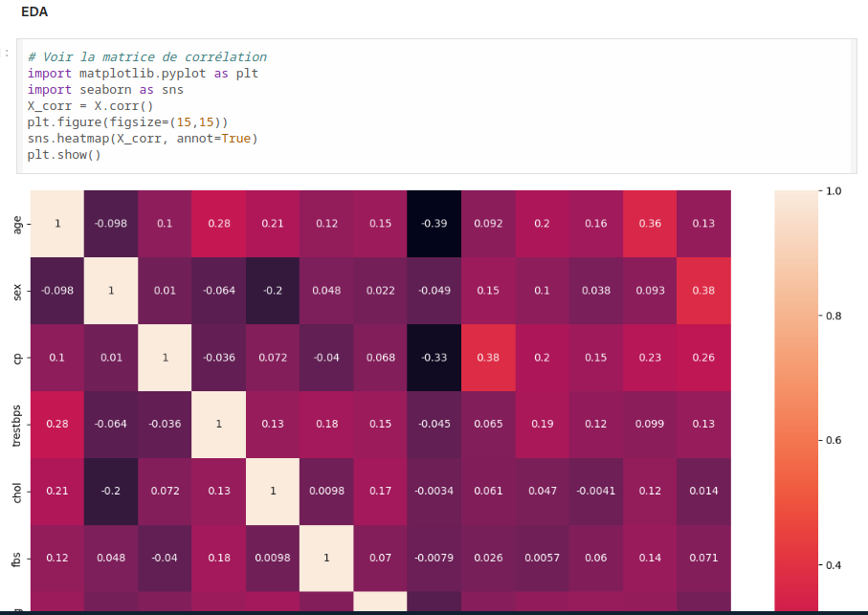Screen dimensions: 868x615
Task: Select the -0.39 cell in age row
Action: point(434,224)
